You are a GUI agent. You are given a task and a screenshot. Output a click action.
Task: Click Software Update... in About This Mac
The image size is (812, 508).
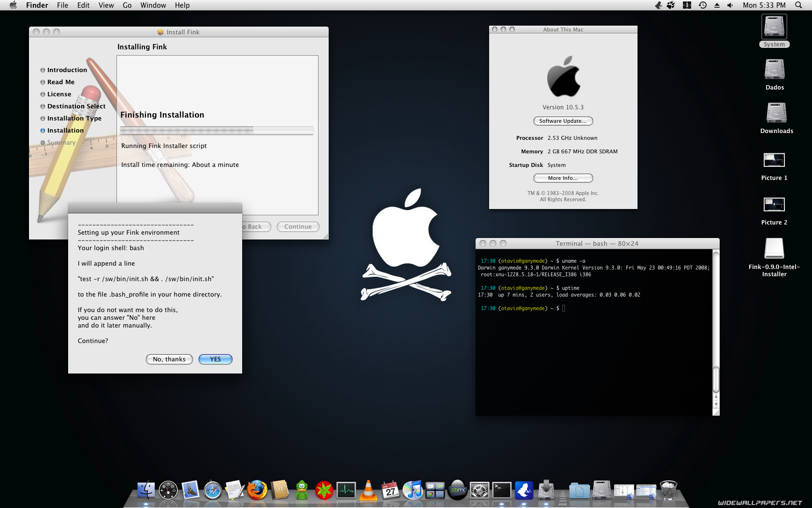[x=563, y=121]
